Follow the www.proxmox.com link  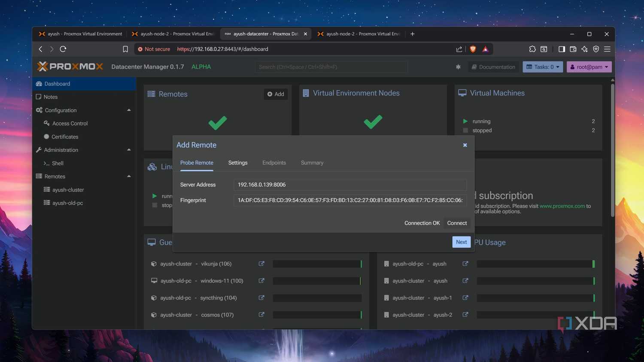[562, 206]
